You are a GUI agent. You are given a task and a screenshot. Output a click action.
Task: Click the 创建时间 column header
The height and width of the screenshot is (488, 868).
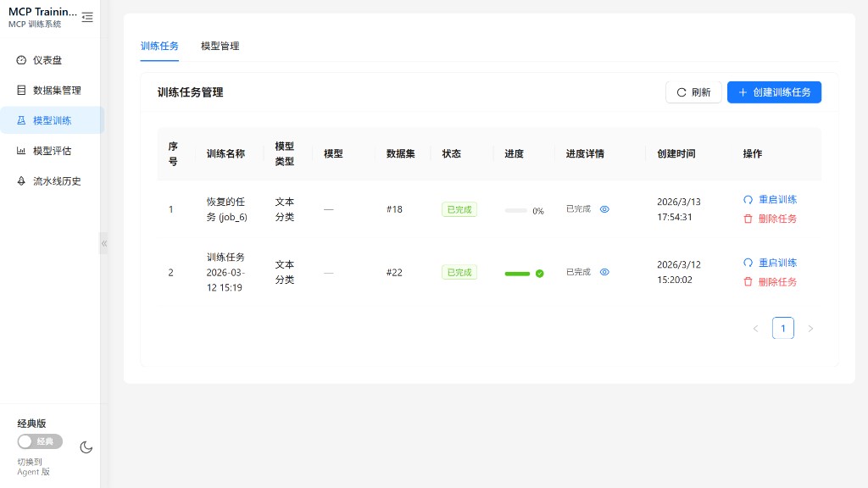click(x=676, y=154)
